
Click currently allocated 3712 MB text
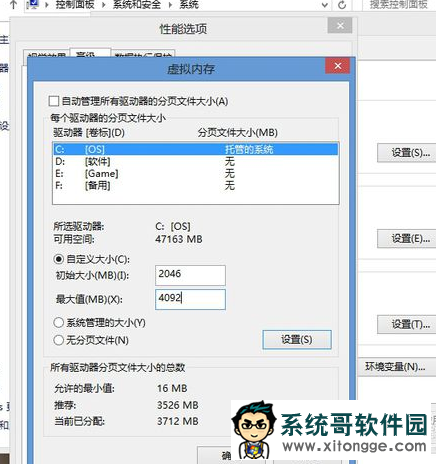coord(178,421)
